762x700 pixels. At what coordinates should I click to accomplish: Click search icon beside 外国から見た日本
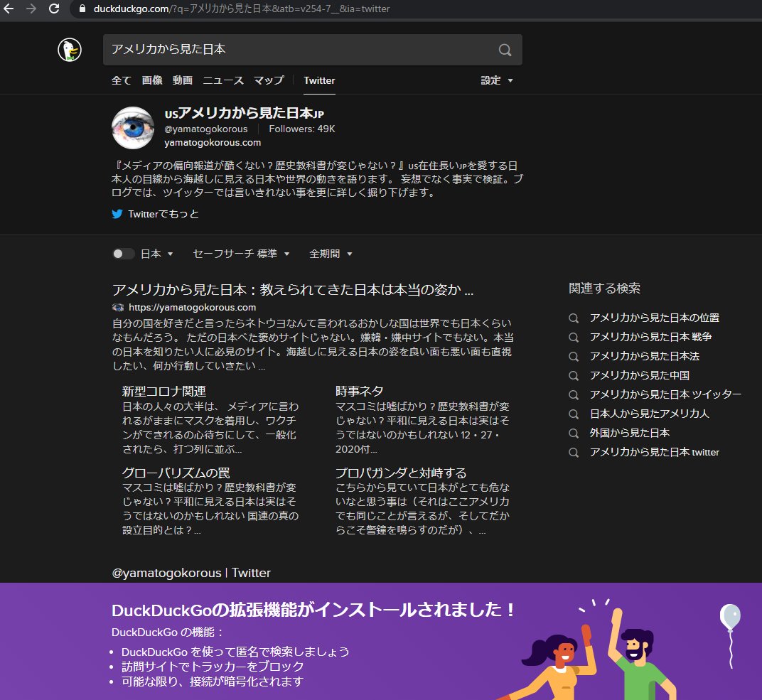(574, 434)
